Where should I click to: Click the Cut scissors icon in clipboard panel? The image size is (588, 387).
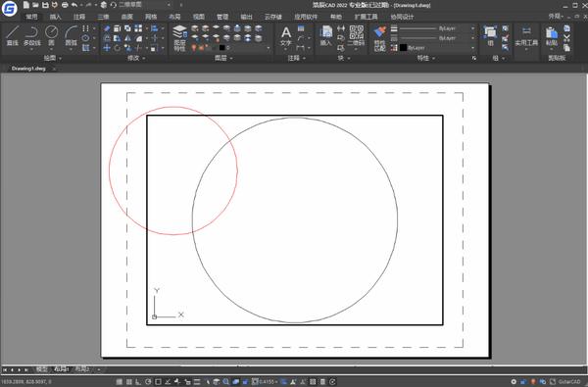(566, 38)
